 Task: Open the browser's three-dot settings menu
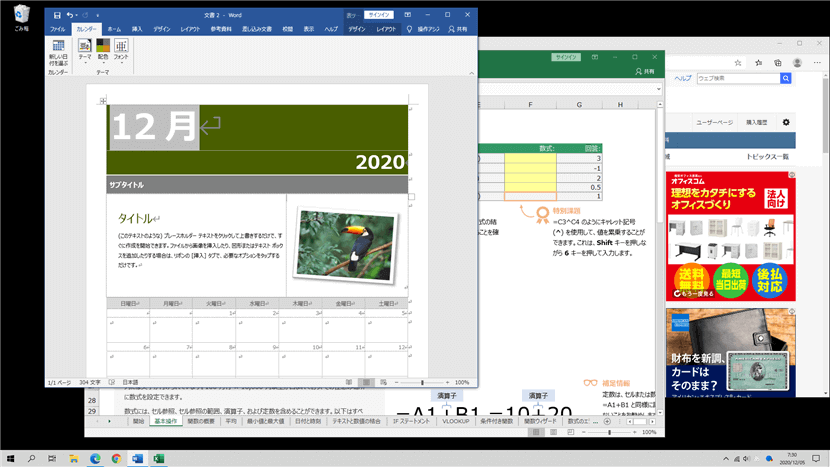coord(817,62)
